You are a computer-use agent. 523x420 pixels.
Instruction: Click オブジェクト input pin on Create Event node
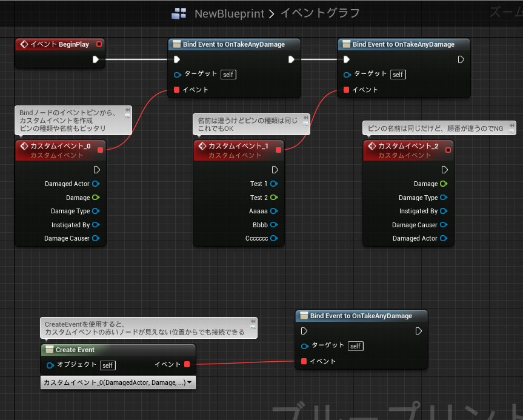(x=50, y=365)
